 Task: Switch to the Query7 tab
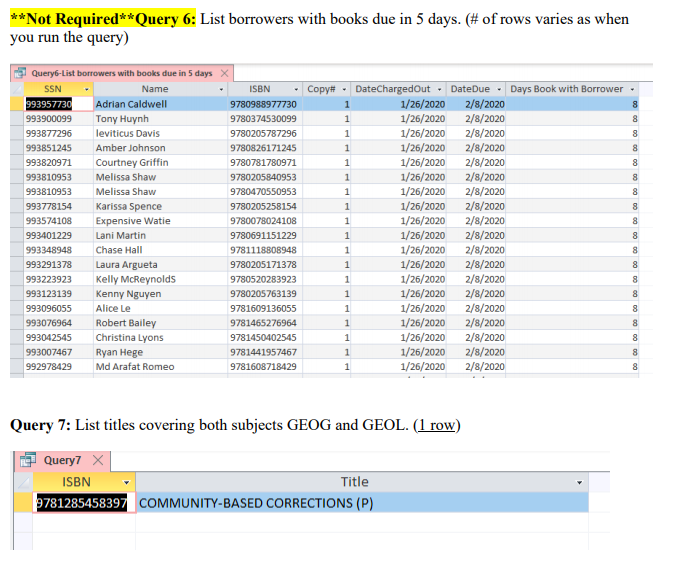[62, 460]
